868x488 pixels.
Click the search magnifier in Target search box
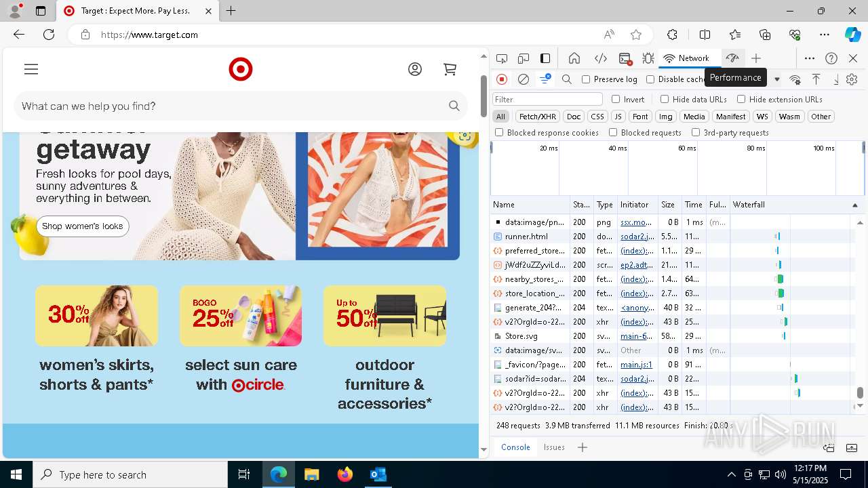454,106
